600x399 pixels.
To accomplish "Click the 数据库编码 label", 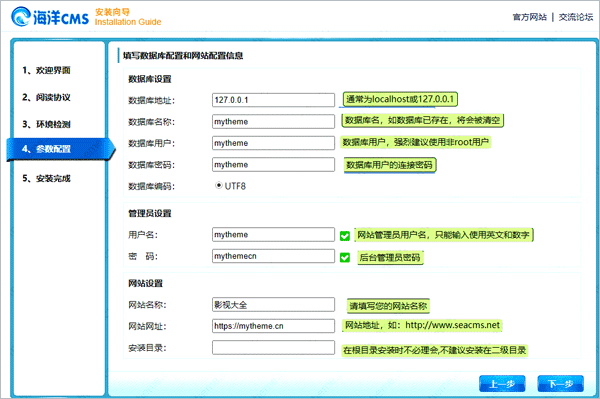I will (152, 186).
